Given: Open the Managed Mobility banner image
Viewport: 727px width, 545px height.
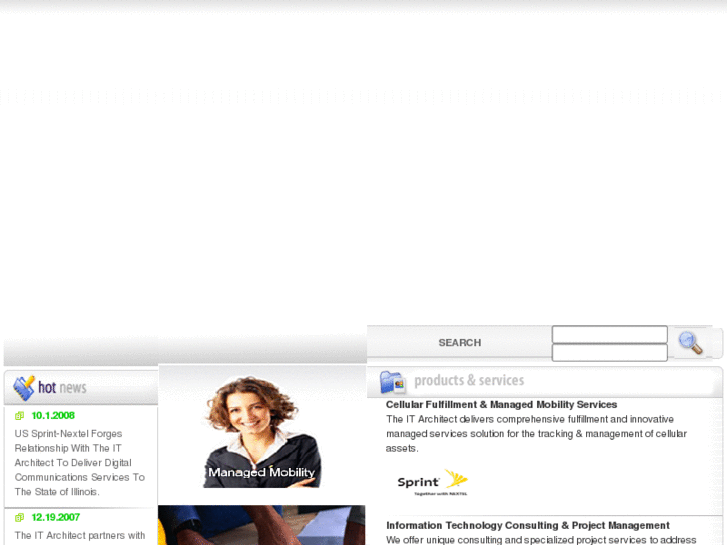Looking at the screenshot, I should [x=261, y=430].
